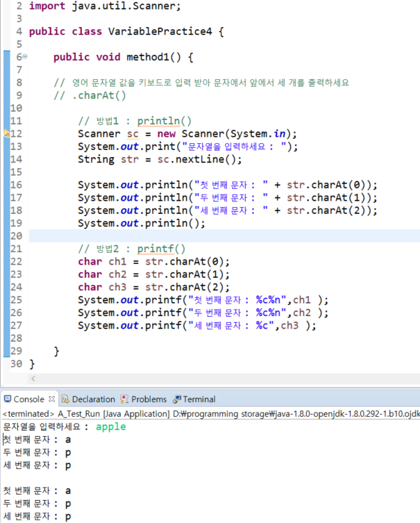Image resolution: width=420 pixels, height=523 pixels.
Task: Click 'str.charAt(0)' on line 16
Action: 328,185
